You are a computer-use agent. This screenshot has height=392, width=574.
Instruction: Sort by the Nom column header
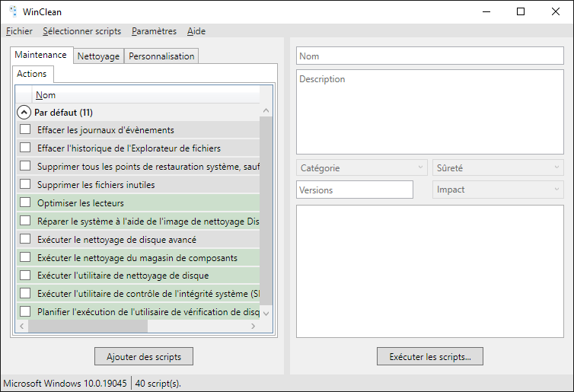click(145, 95)
